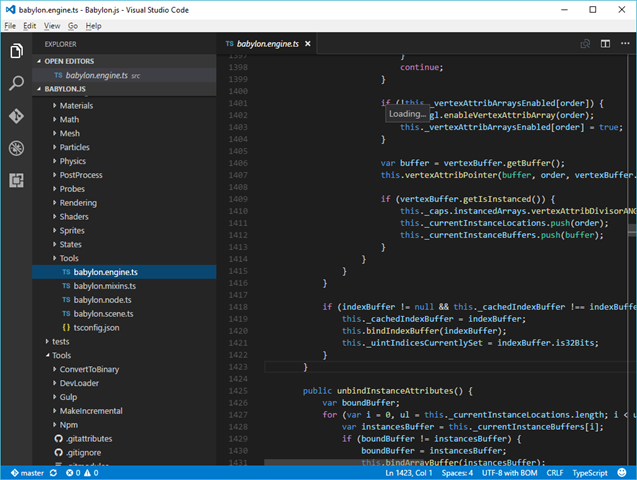Viewport: 637px width, 480px height.
Task: Click the editor vertical scrollbar
Action: [x=632, y=260]
